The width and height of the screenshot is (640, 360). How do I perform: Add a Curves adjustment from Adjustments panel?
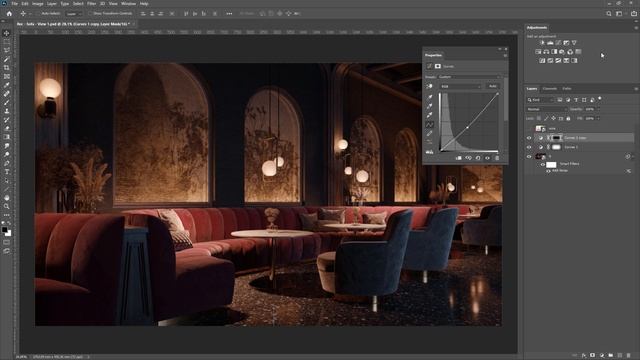(558, 42)
